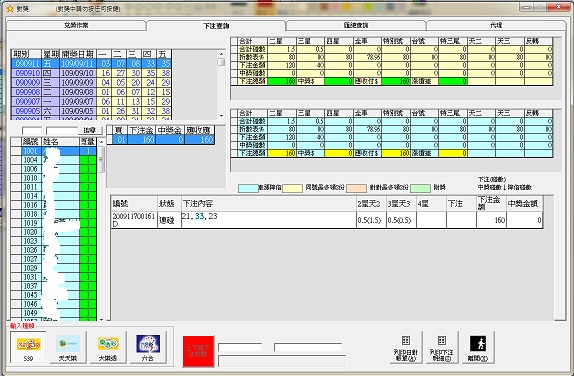Select member number 1037
574x376 pixels.
[30, 286]
